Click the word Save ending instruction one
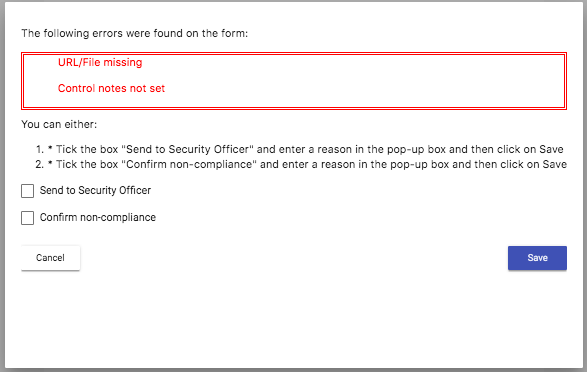 click(x=551, y=149)
